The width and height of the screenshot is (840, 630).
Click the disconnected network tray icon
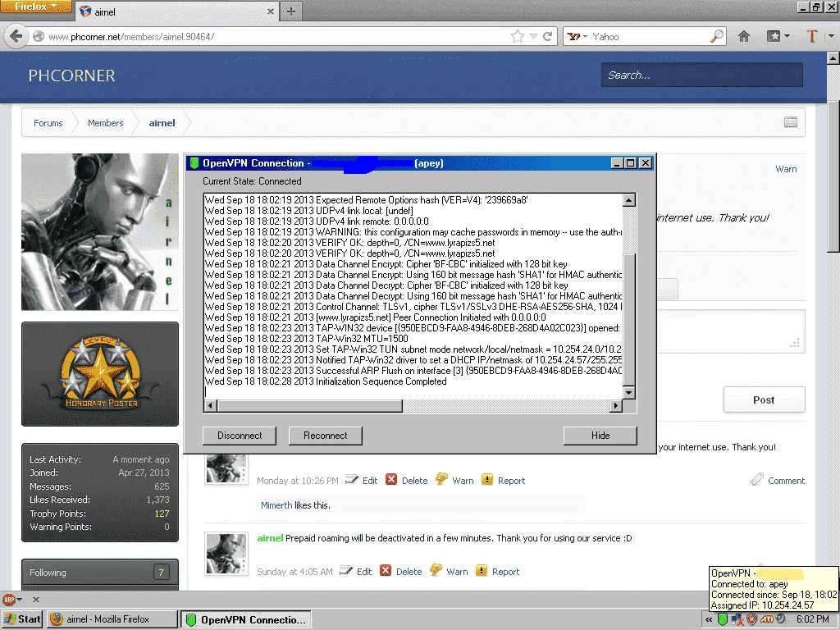(737, 619)
